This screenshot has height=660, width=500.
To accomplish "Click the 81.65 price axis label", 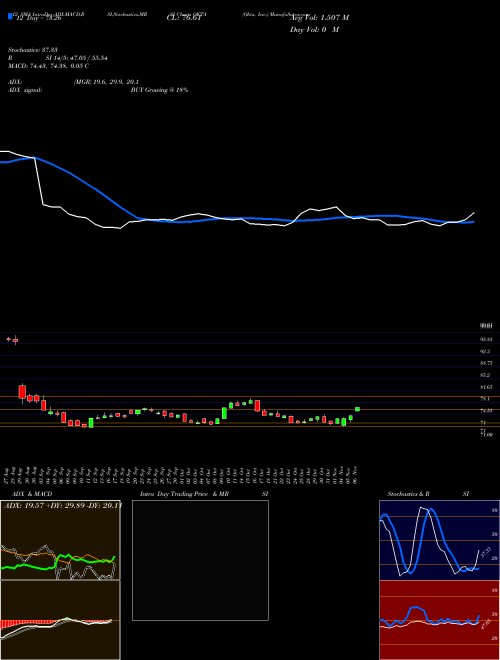I will (486, 386).
